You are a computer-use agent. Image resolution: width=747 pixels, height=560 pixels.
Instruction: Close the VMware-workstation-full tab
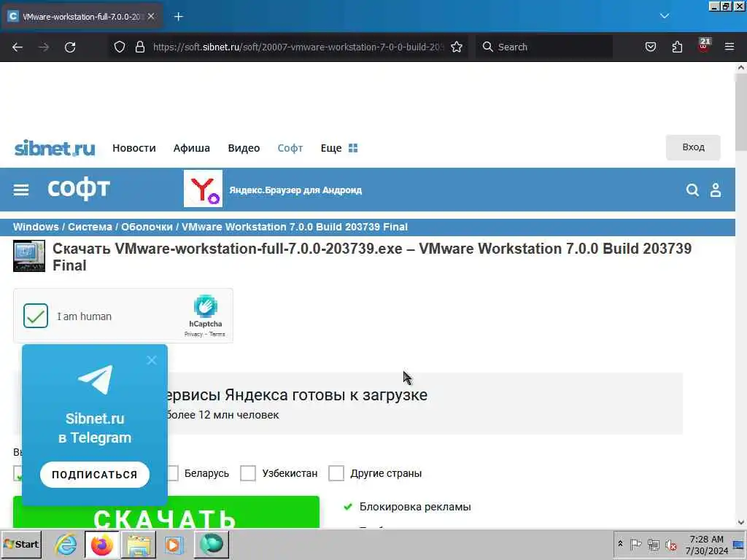[151, 16]
